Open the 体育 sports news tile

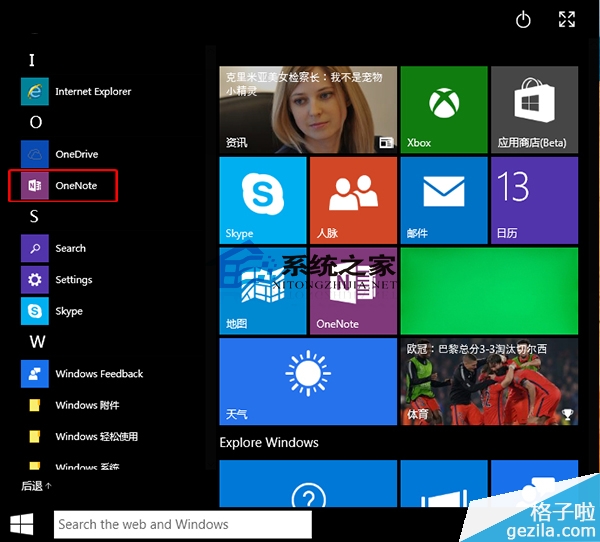tap(489, 382)
